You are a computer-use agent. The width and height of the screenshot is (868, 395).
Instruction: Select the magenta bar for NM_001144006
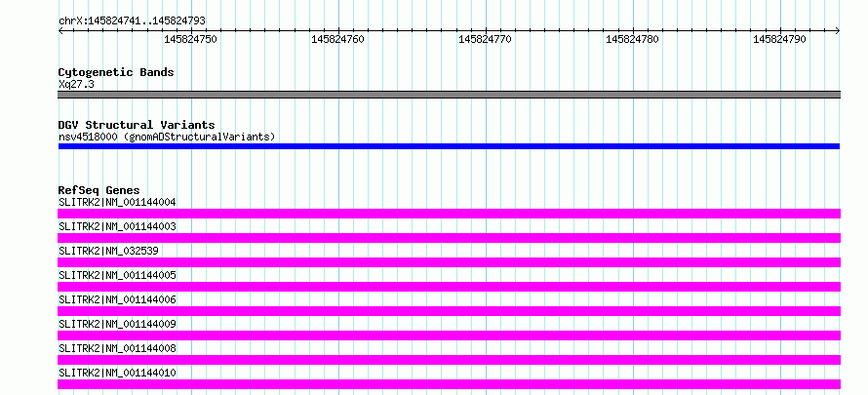pyautogui.click(x=449, y=311)
